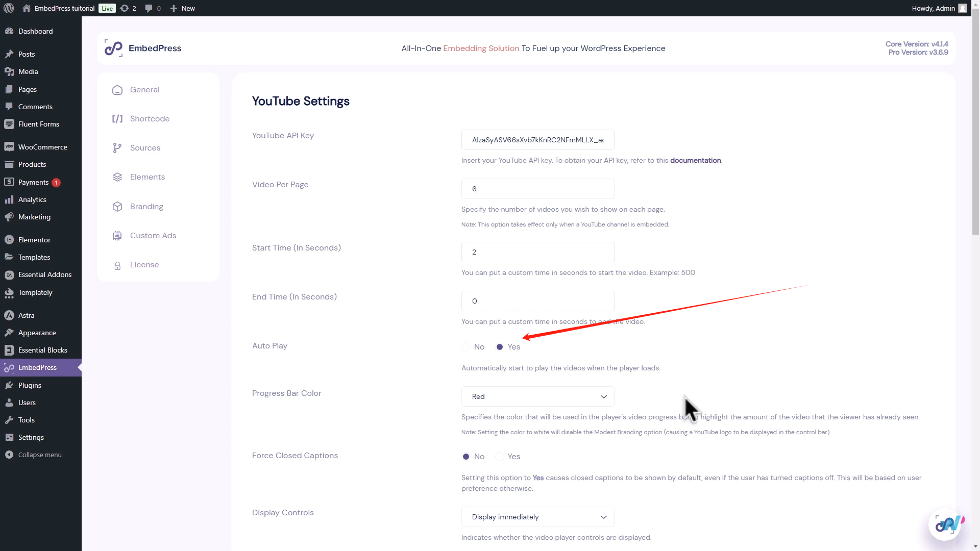Open the floating EmbedPress AI chat icon
The image size is (980, 551).
(x=945, y=524)
